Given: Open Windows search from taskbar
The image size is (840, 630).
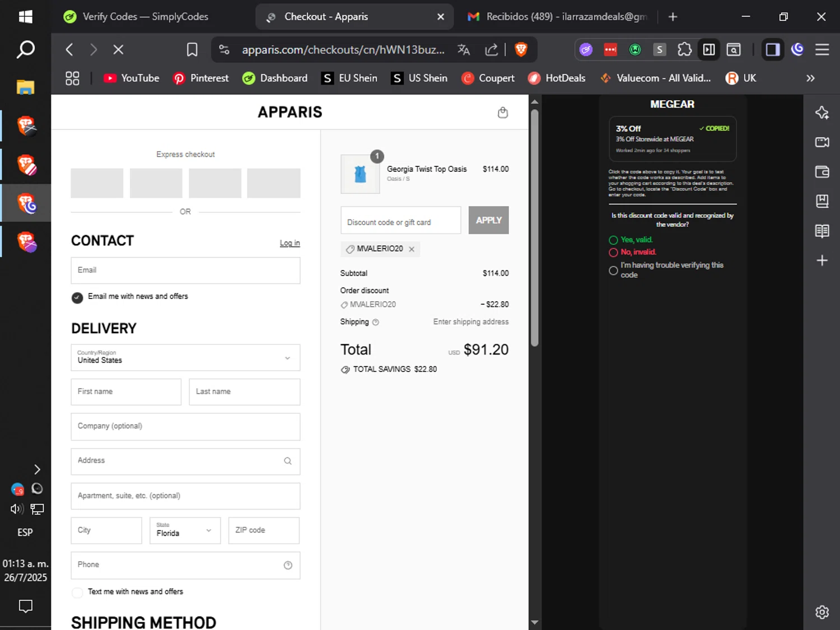Looking at the screenshot, I should [25, 50].
